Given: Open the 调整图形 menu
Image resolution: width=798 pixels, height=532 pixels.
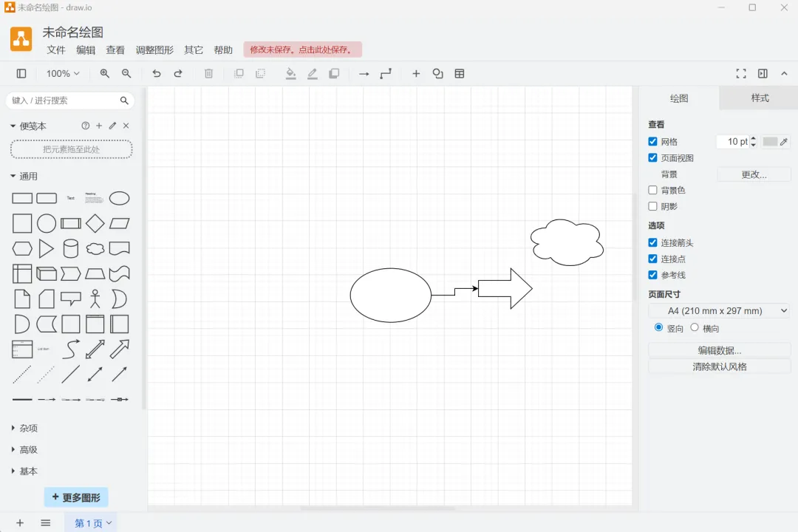Looking at the screenshot, I should (154, 50).
